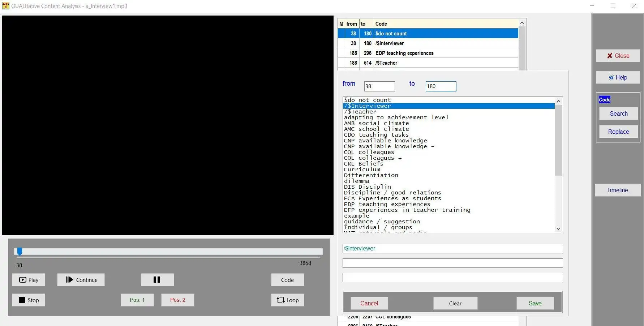The width and height of the screenshot is (644, 326).
Task: Click the /$Interviewer code text field
Action: point(452,249)
